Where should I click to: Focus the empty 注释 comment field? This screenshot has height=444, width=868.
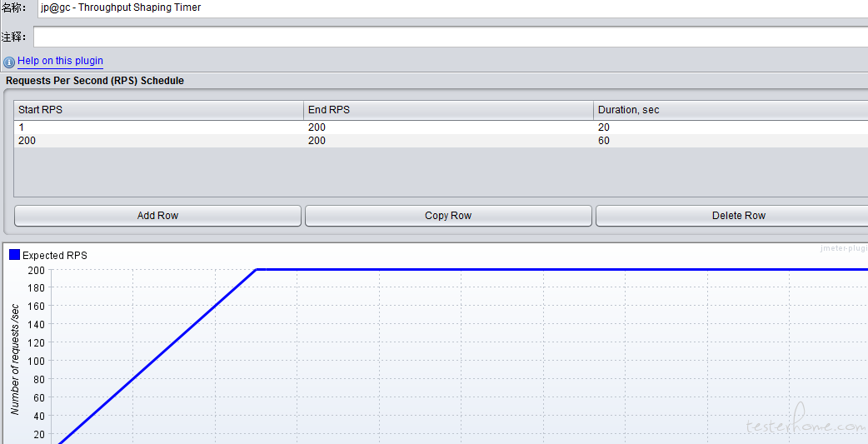click(450, 37)
